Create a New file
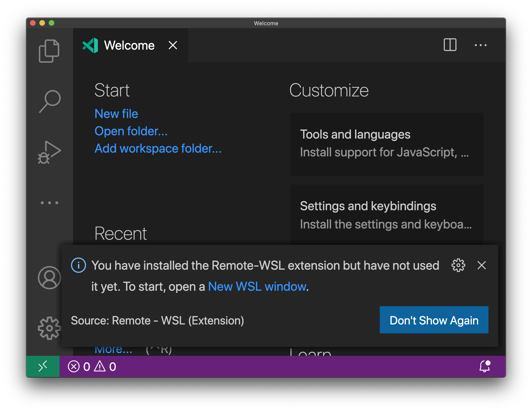The height and width of the screenshot is (412, 532). click(116, 114)
